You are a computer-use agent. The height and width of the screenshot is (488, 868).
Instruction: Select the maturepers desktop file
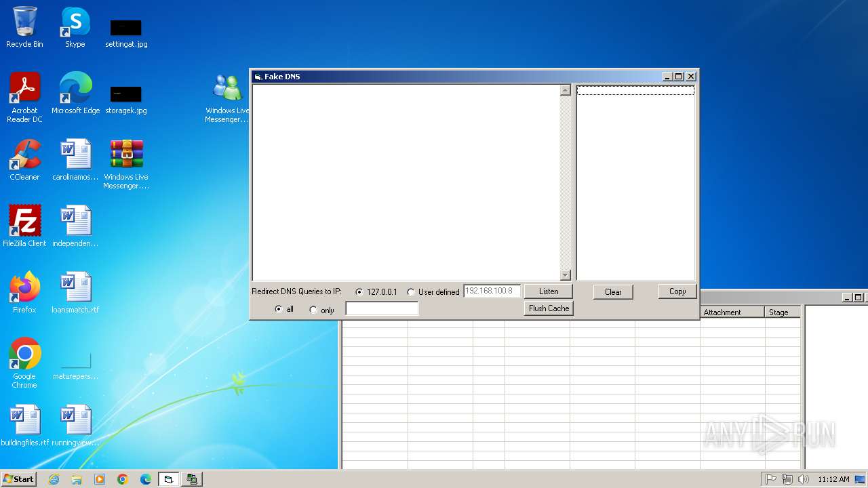[75, 364]
